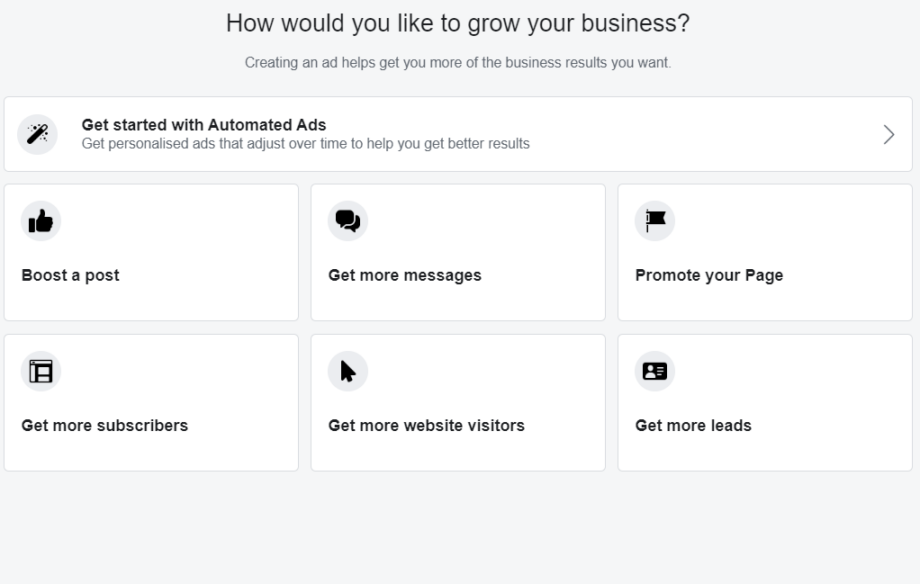Click the 'Boost a post' label text

[70, 275]
